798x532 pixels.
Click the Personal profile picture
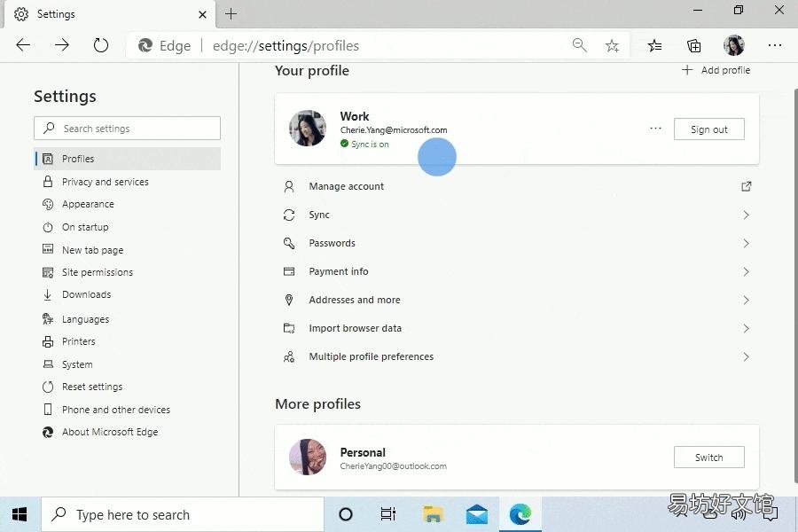point(308,458)
